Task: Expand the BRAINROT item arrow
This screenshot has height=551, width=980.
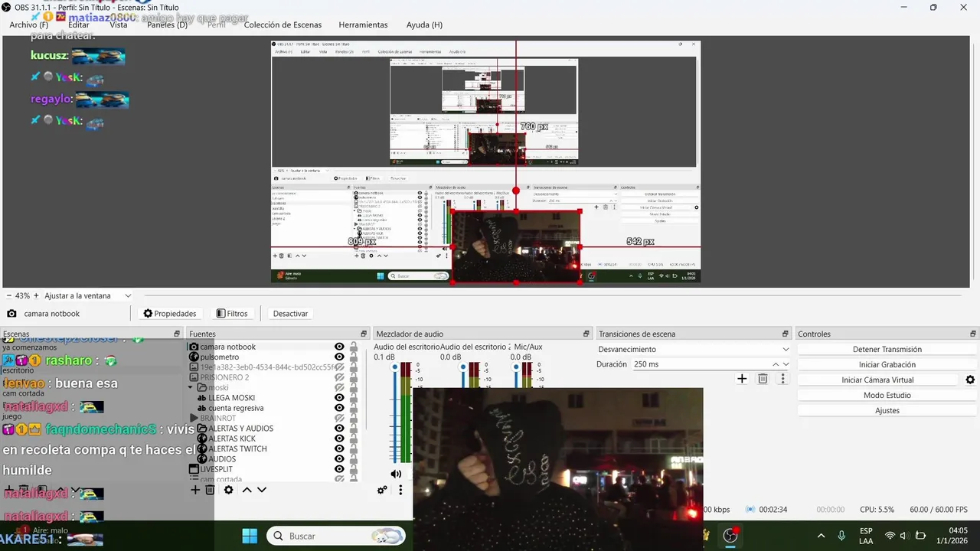Action: (194, 418)
